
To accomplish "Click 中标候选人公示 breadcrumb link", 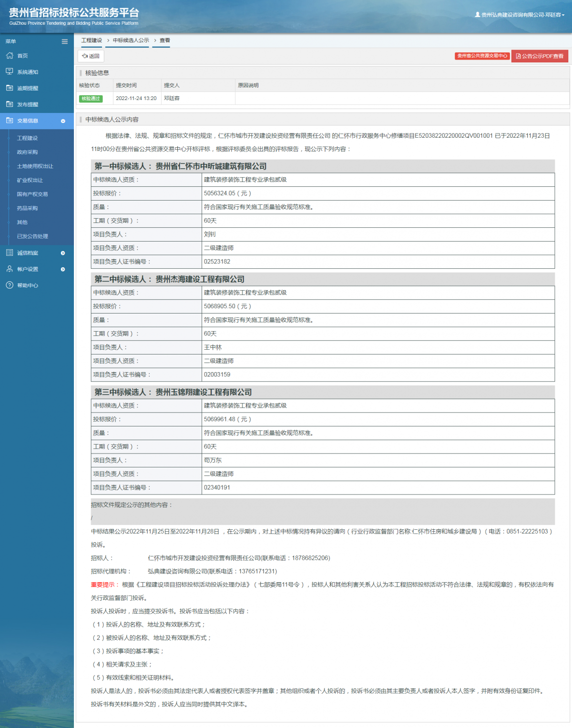I will pos(131,40).
